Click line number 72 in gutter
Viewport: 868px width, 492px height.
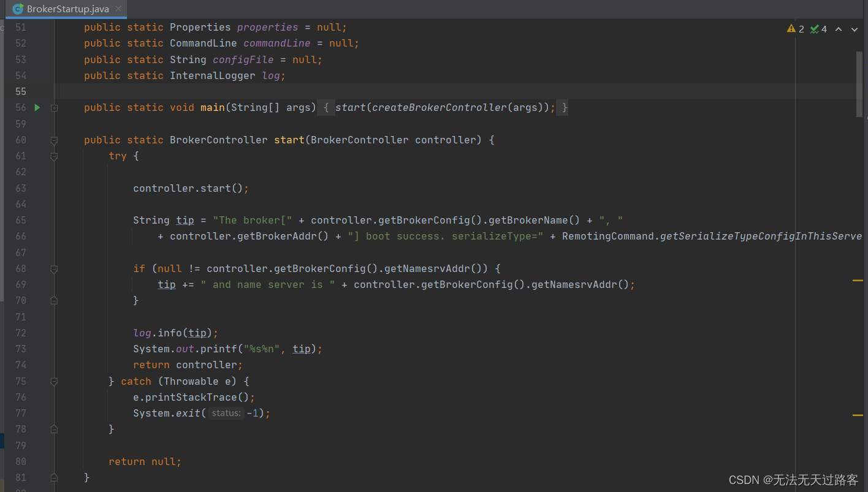coord(21,333)
